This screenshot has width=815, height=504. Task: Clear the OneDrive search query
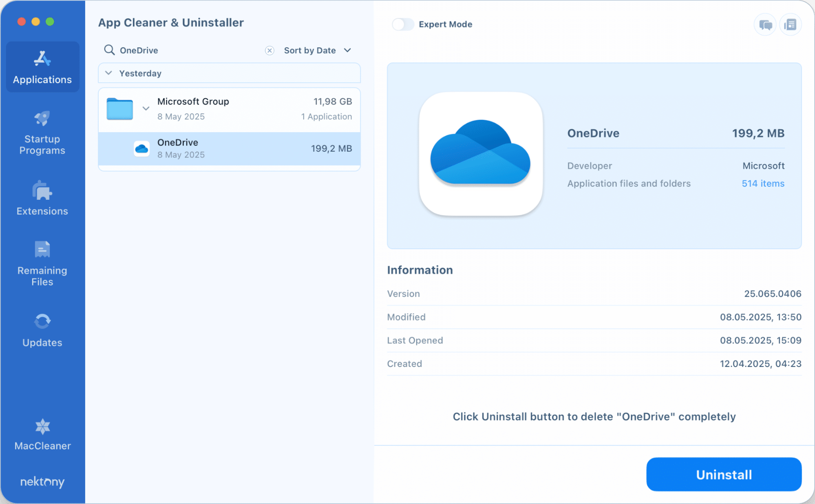269,50
